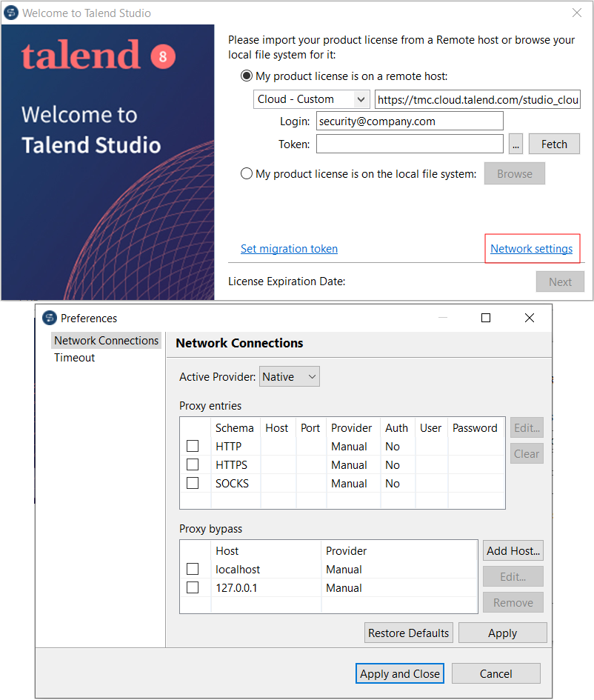Tick the SOCKS proxy entry checkbox

[193, 483]
